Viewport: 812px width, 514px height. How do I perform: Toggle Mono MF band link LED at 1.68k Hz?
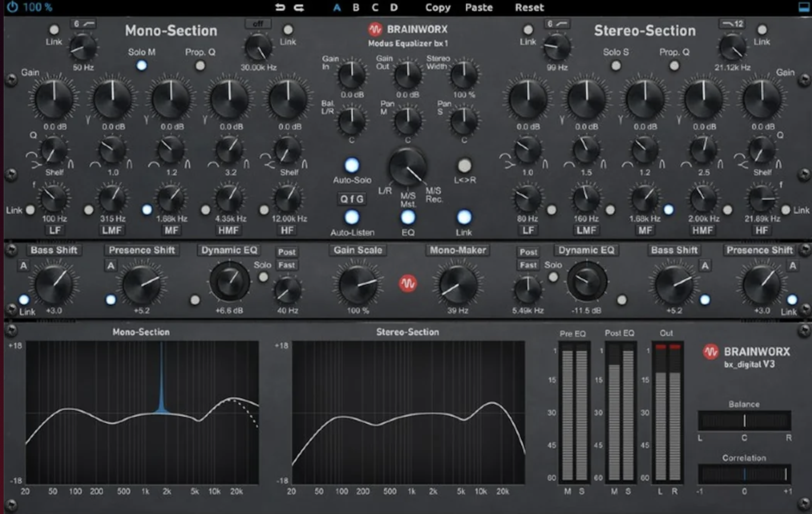147,210
